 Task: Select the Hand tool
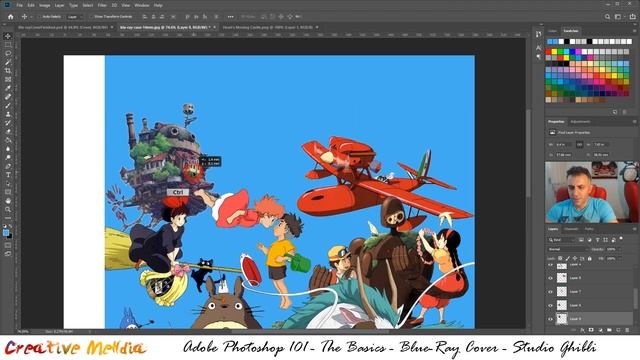(x=8, y=201)
